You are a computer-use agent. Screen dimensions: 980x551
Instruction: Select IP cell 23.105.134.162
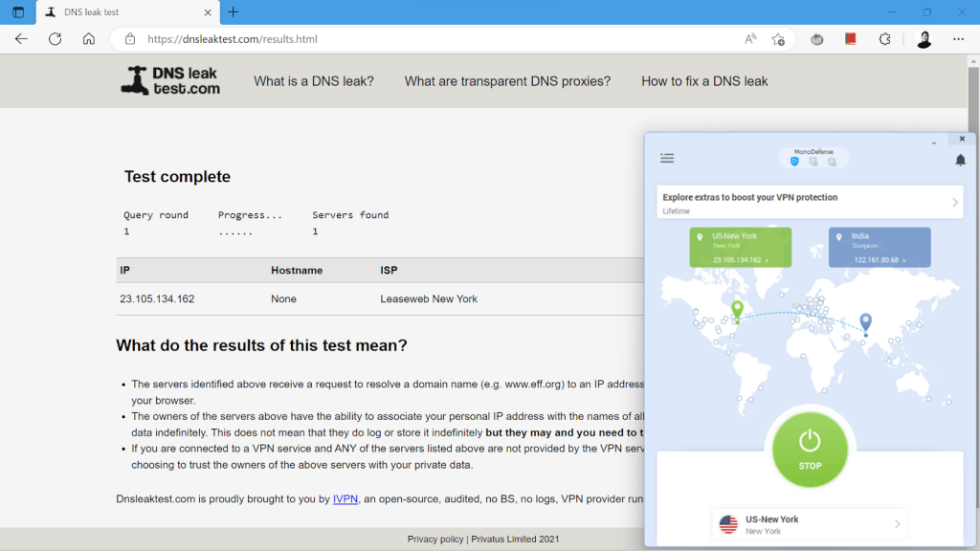click(x=157, y=298)
